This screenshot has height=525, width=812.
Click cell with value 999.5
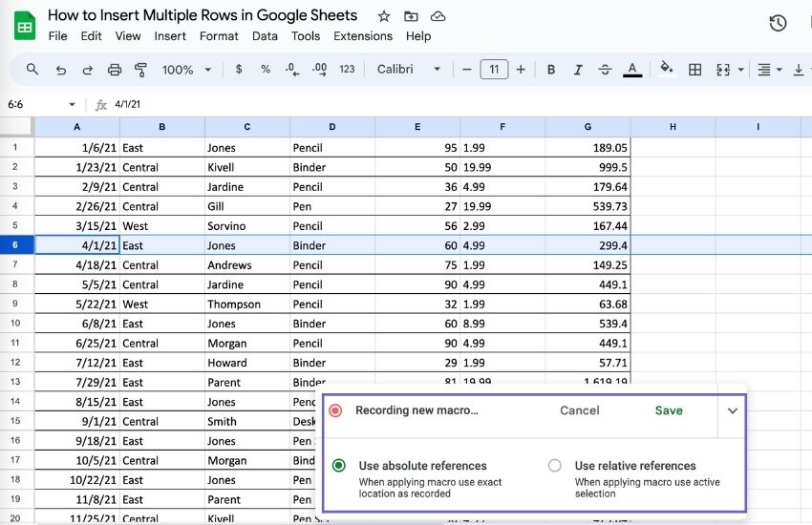click(588, 167)
